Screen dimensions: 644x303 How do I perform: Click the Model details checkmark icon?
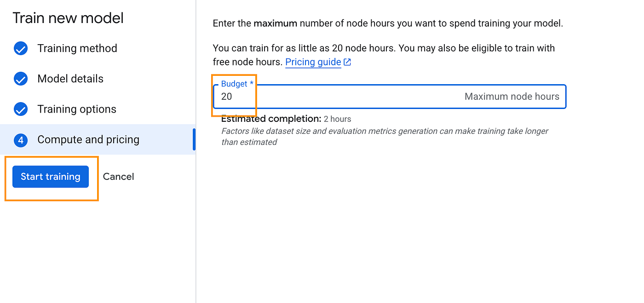pyautogui.click(x=21, y=79)
